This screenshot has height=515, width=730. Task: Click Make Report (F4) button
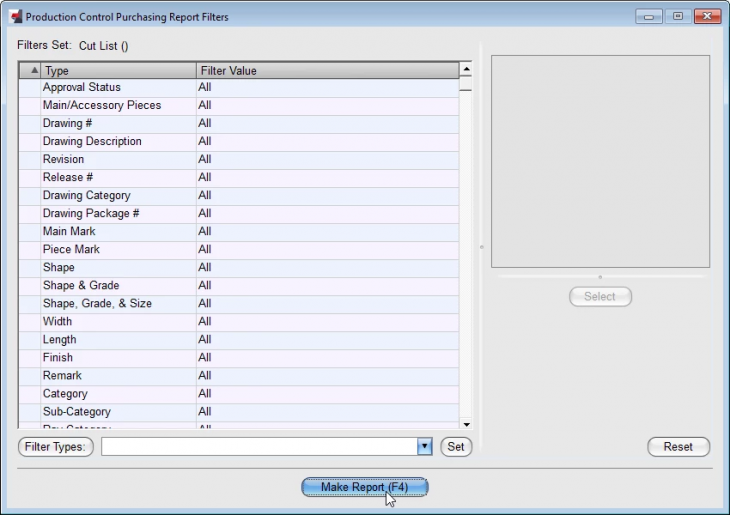[x=365, y=487]
